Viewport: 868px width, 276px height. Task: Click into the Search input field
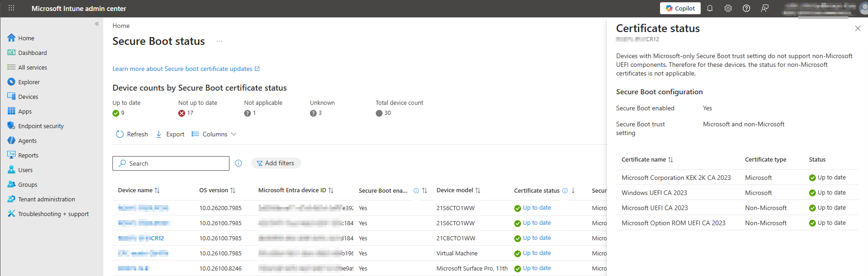(x=176, y=163)
